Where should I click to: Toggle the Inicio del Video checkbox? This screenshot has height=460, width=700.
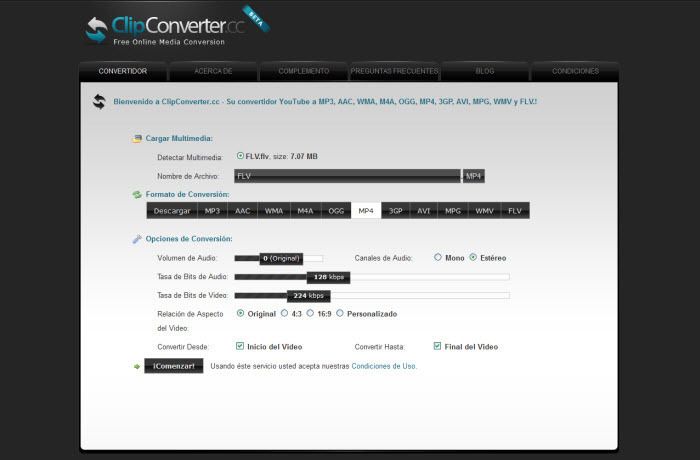pos(240,346)
